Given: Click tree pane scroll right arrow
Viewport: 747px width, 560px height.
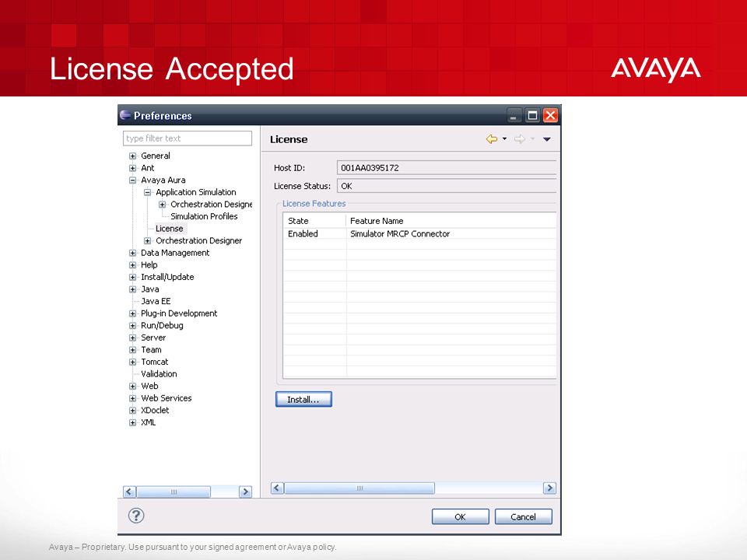Looking at the screenshot, I should click(245, 492).
